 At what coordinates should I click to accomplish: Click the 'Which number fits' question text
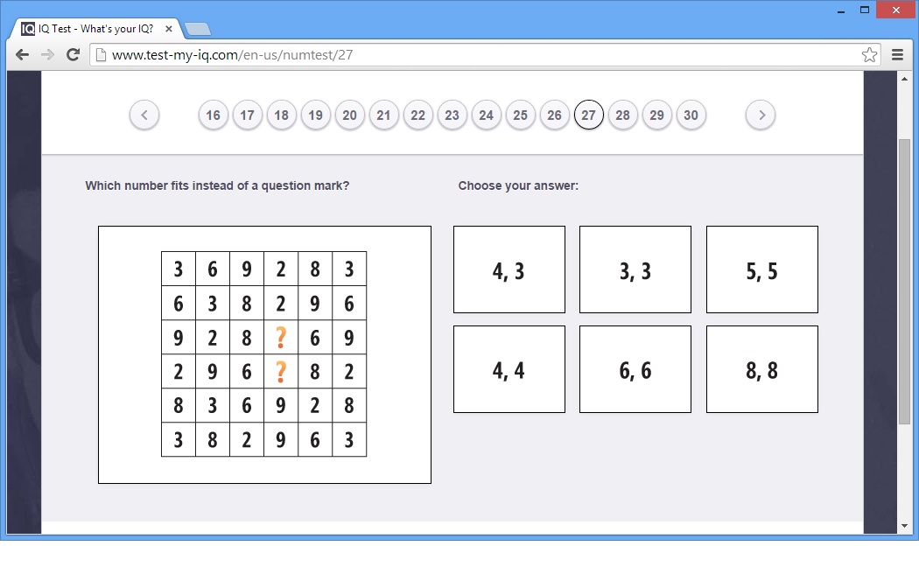(x=217, y=185)
